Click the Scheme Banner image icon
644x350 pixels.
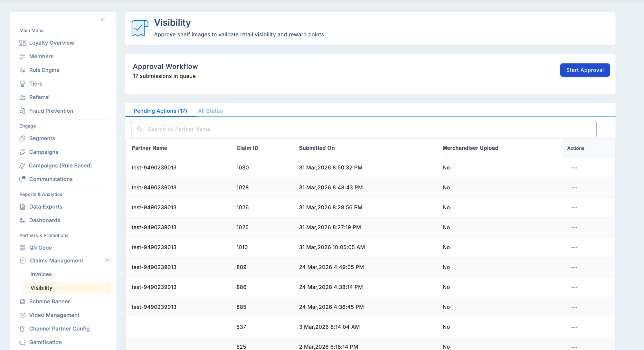[23, 301]
